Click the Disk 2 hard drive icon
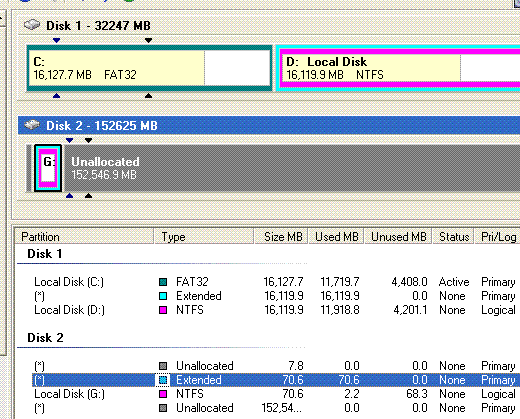 click(32, 125)
